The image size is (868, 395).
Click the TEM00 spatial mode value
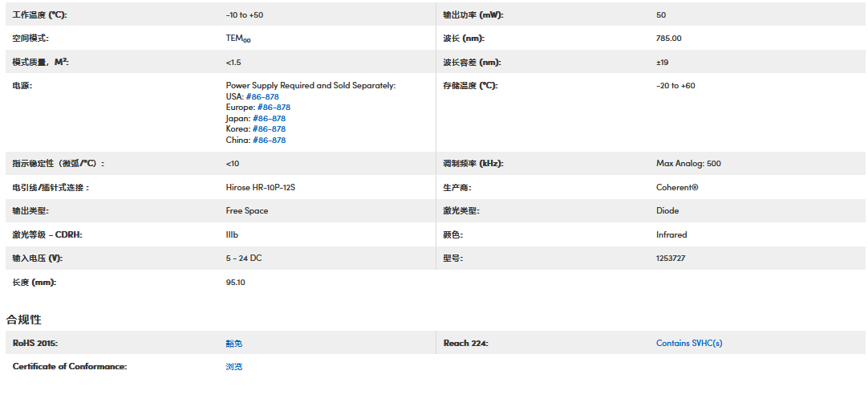click(238, 39)
